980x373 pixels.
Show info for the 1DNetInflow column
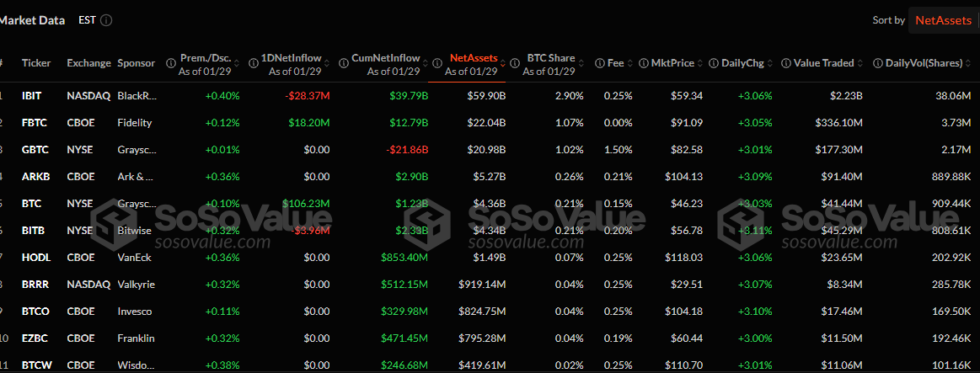tap(254, 63)
